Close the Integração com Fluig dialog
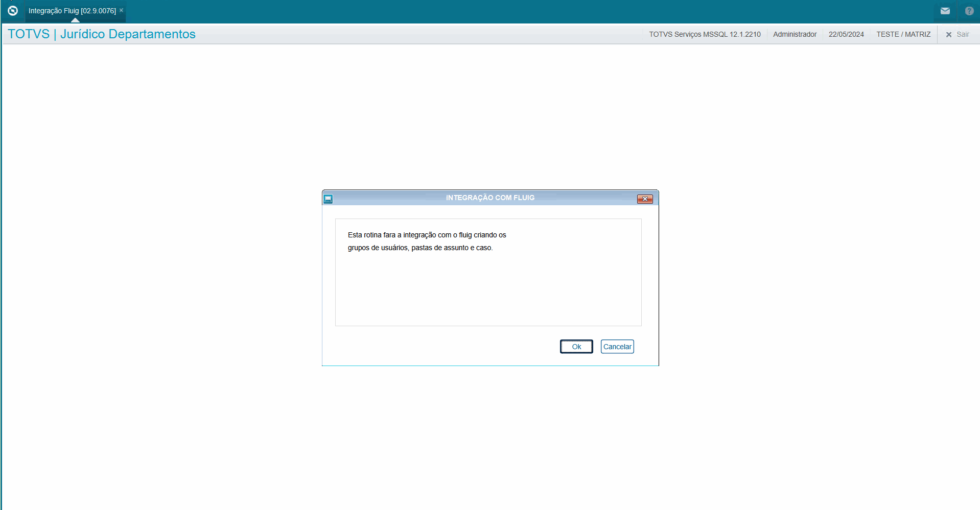Screen dimensions: 980x510 pyautogui.click(x=645, y=199)
